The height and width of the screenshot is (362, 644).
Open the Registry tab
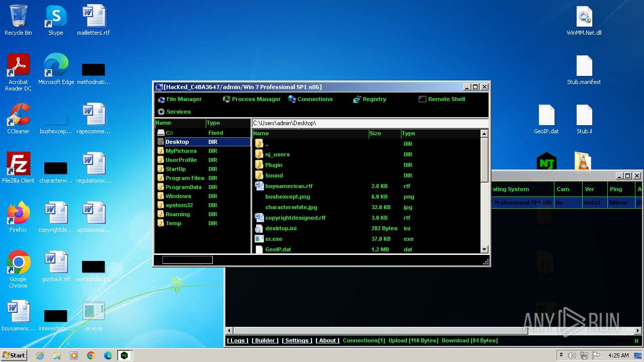(x=370, y=99)
